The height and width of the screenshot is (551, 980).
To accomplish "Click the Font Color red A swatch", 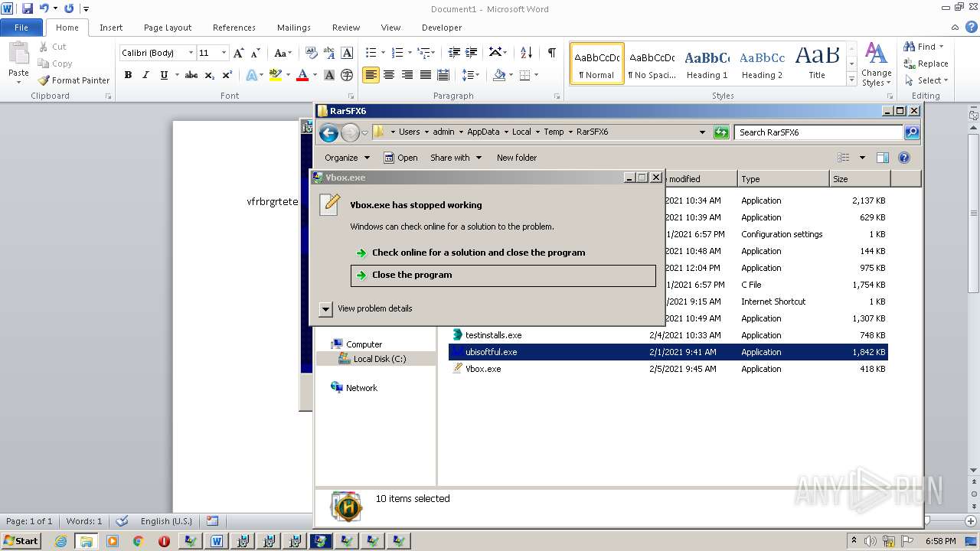I will click(302, 75).
